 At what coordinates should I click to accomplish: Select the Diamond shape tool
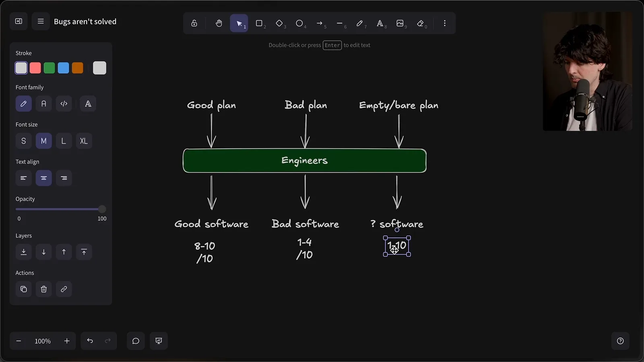click(279, 23)
